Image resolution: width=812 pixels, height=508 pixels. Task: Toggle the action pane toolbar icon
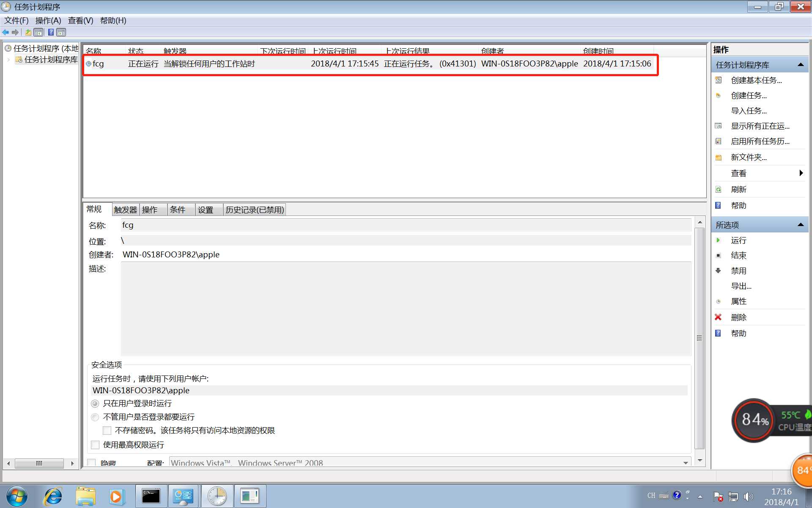61,32
